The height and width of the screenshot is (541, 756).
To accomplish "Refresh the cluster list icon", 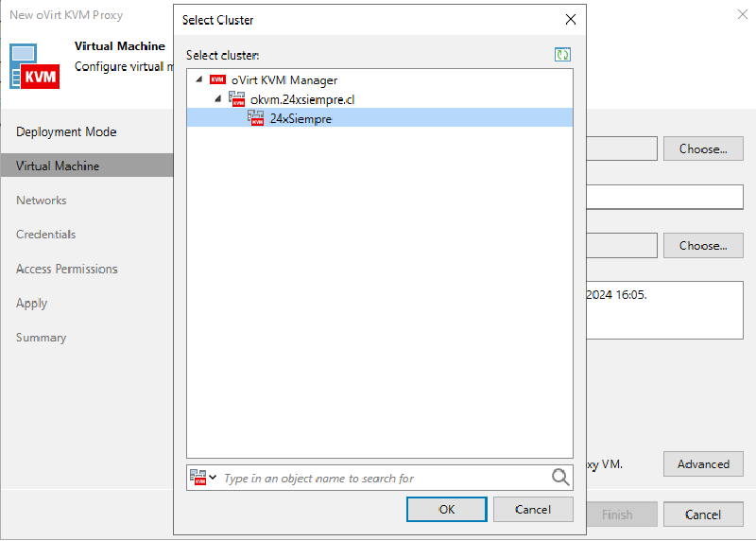I will (562, 55).
